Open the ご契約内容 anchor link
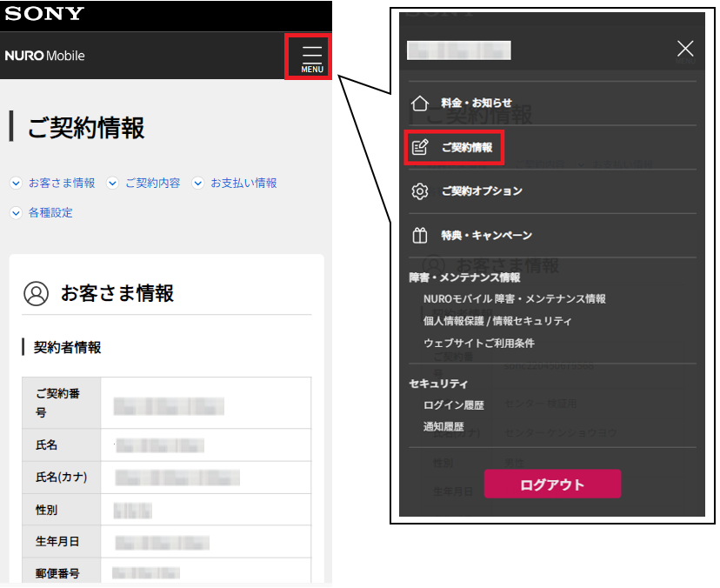720x588 pixels. 153,183
